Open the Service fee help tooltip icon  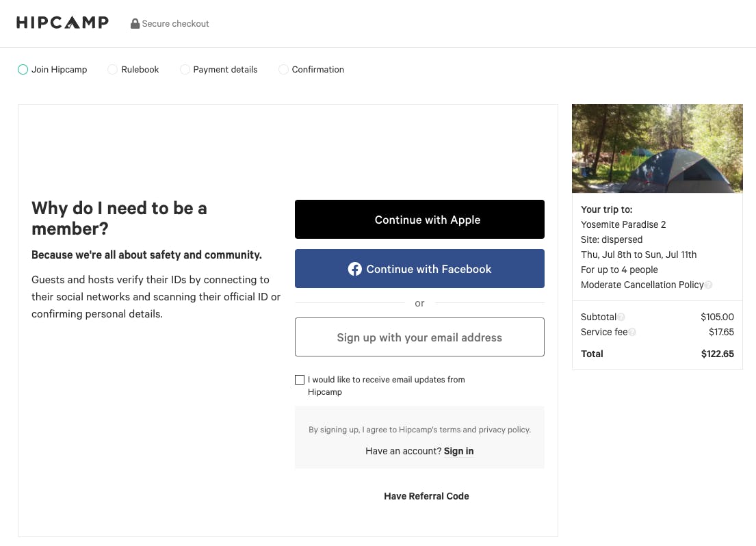click(x=632, y=332)
